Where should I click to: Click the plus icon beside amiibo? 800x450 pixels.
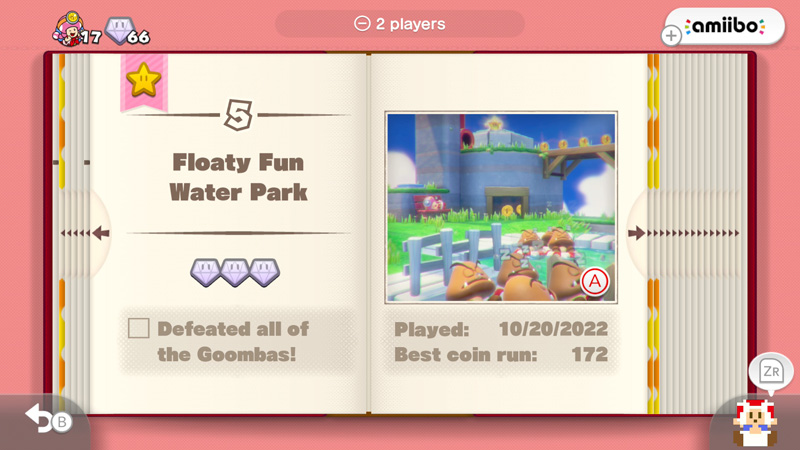(671, 36)
